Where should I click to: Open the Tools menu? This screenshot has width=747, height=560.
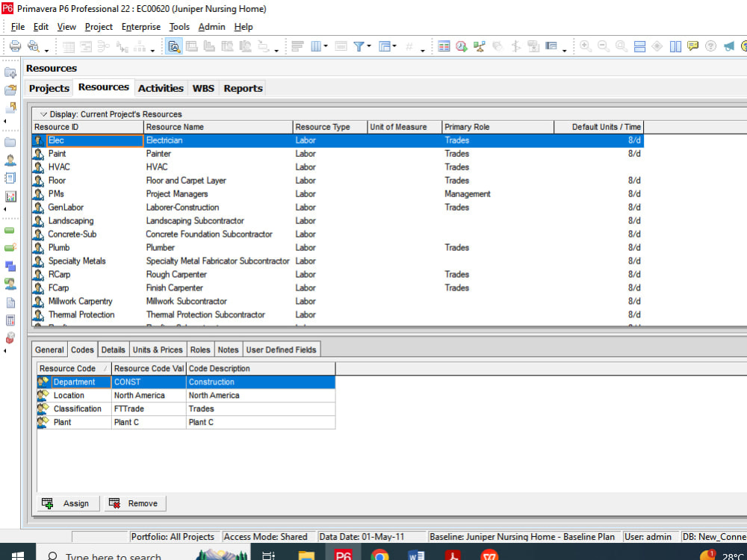pos(179,27)
